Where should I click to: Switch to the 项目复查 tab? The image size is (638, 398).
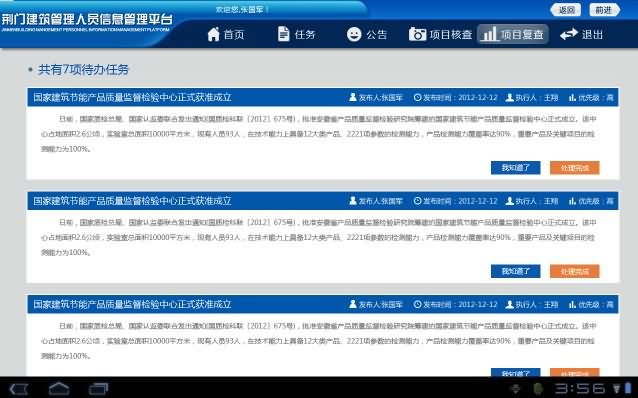(512, 34)
